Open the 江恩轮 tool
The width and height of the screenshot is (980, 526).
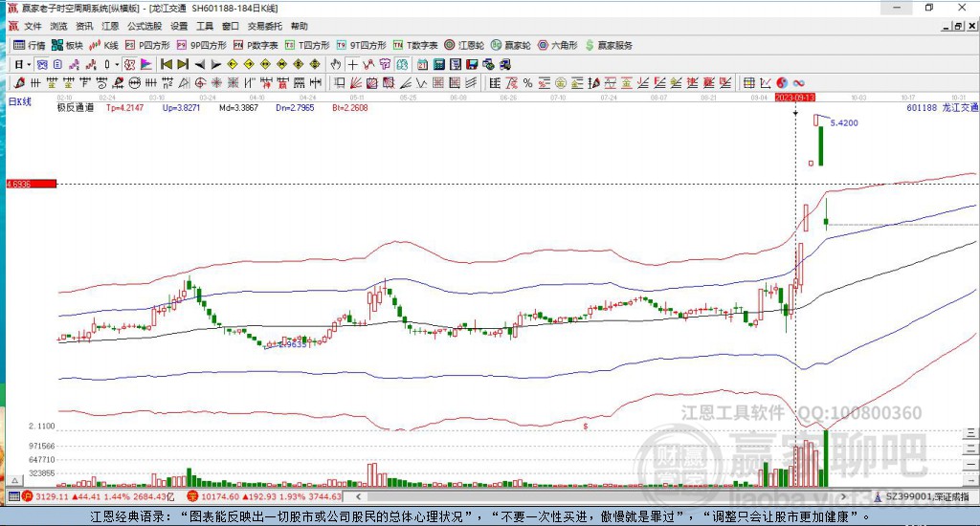click(x=464, y=45)
